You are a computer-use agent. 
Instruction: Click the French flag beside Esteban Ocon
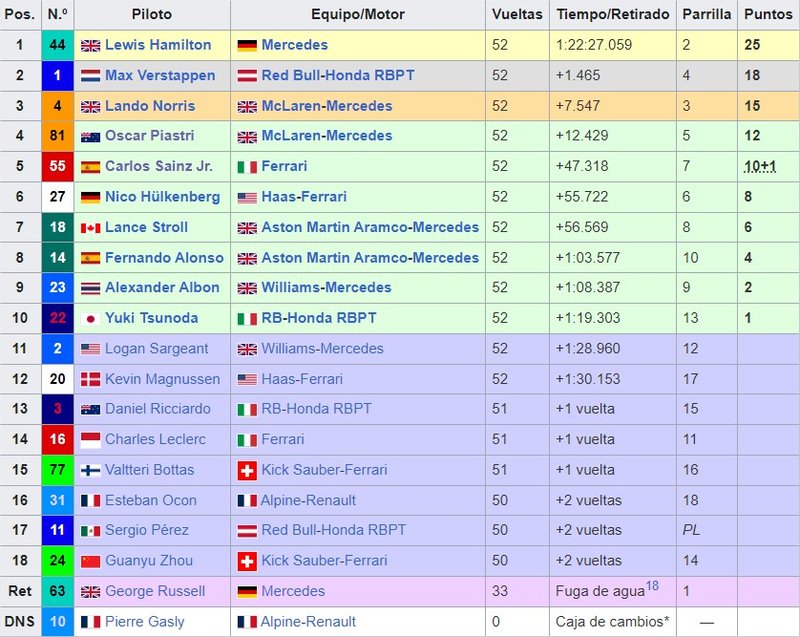coord(90,501)
